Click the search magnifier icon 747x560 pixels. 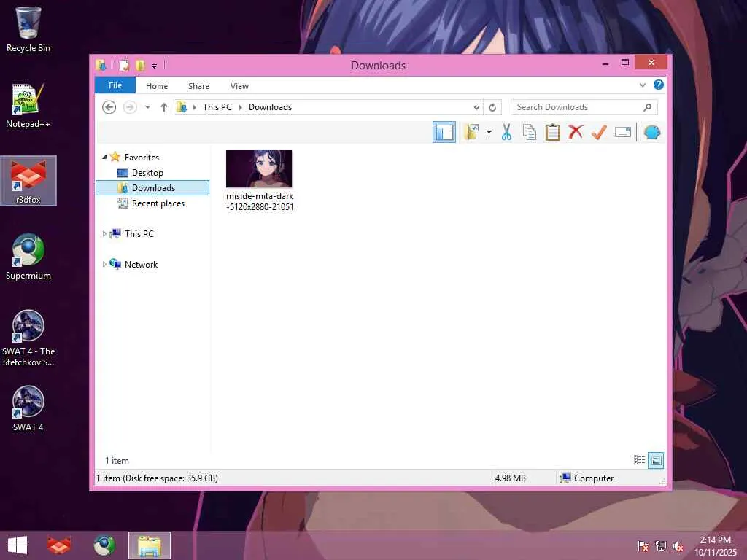pos(647,107)
